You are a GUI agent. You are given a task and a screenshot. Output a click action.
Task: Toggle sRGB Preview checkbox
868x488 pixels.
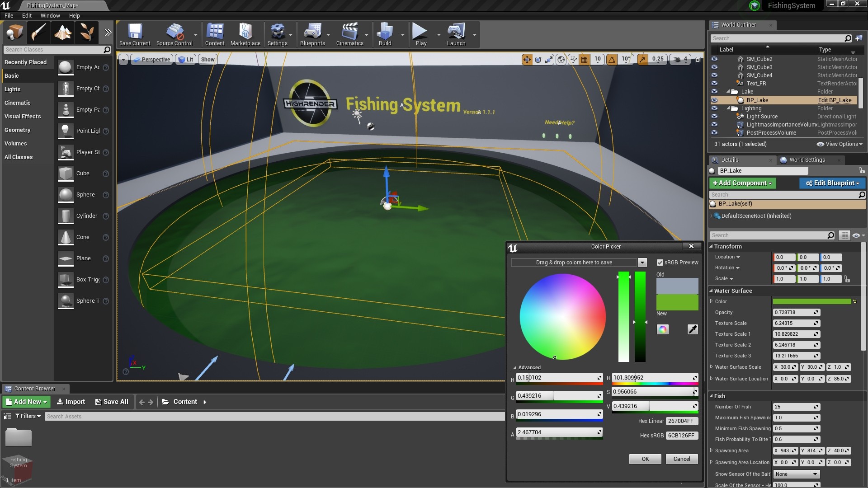point(660,263)
